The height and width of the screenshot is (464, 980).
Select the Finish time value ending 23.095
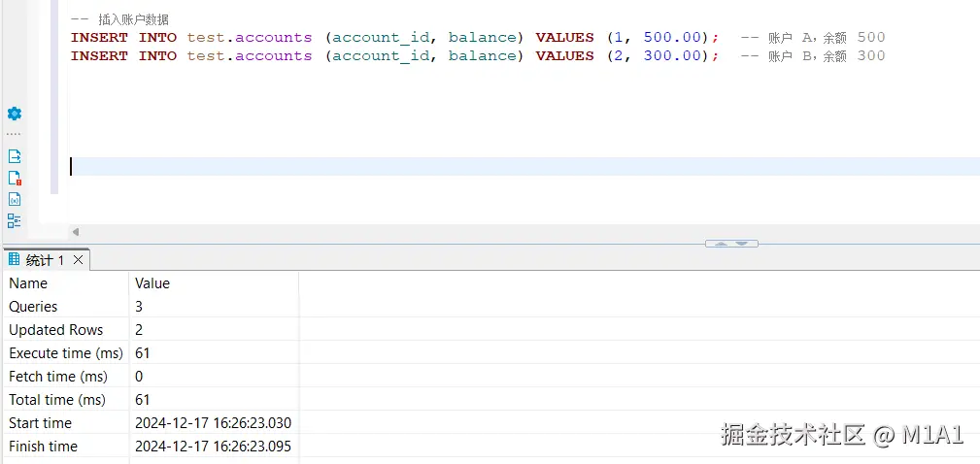(213, 447)
